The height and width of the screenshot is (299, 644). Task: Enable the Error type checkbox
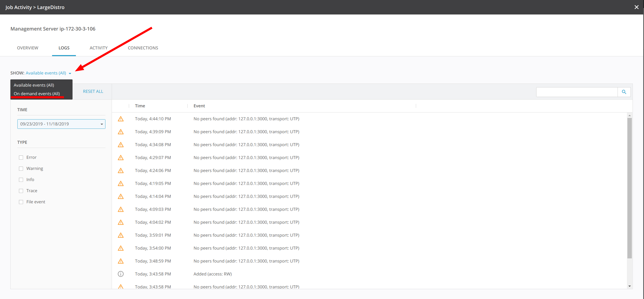pyautogui.click(x=21, y=158)
